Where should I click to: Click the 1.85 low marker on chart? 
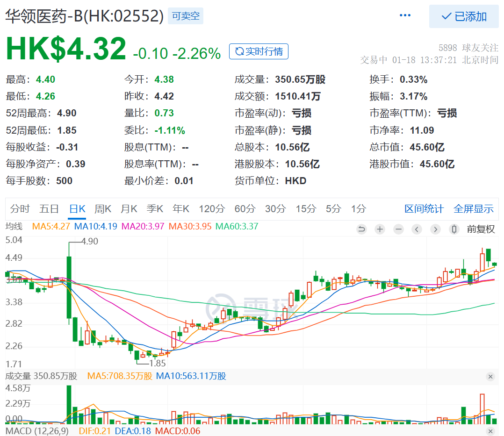coord(157,364)
